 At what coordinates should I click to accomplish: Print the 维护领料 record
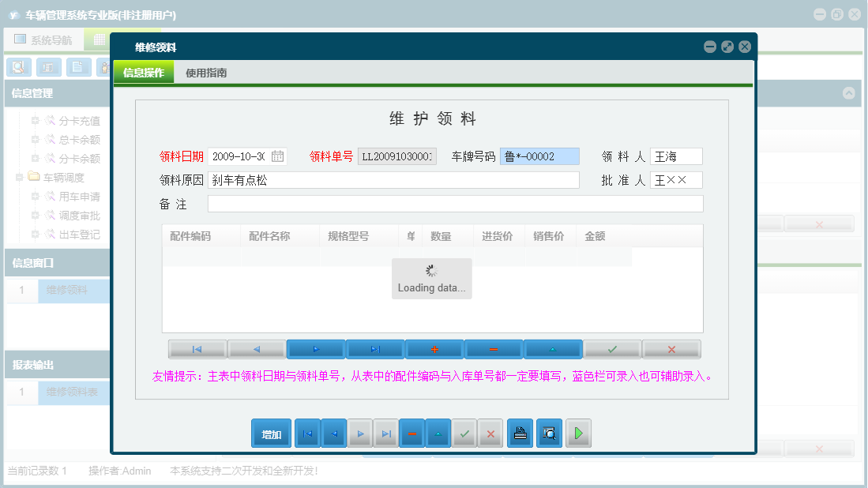(520, 433)
